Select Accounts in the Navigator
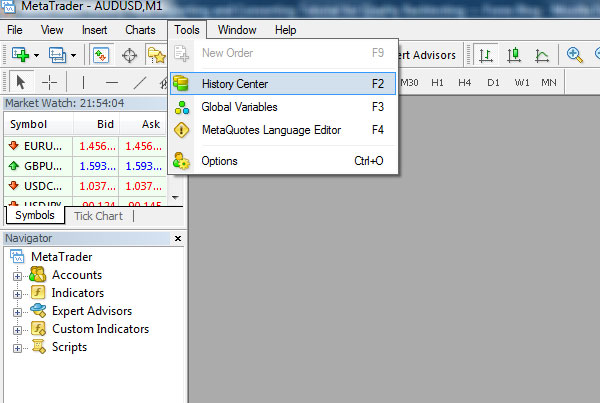 coord(77,275)
